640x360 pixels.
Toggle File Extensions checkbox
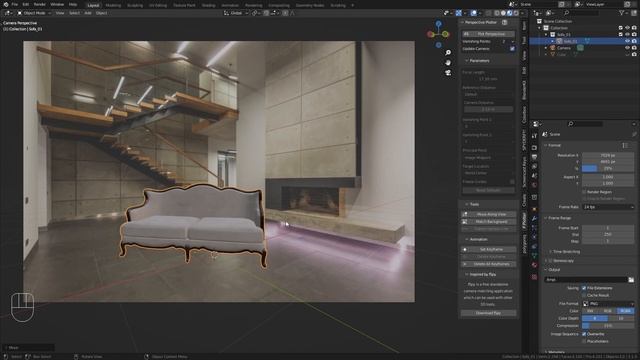click(x=584, y=288)
